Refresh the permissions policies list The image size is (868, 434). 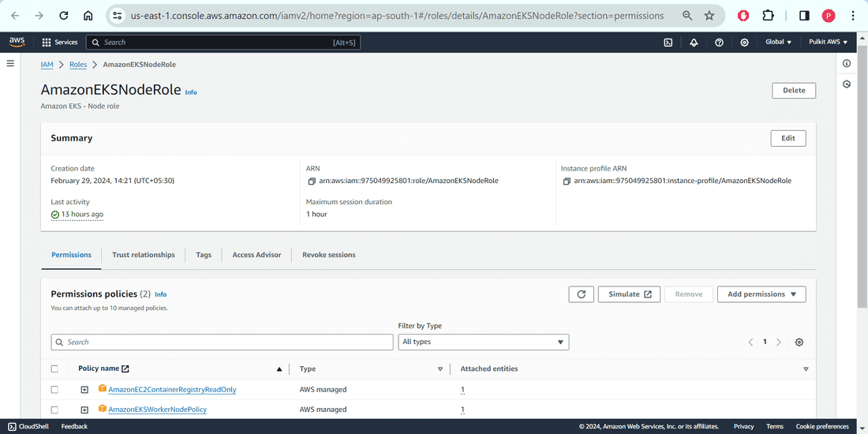(x=582, y=294)
